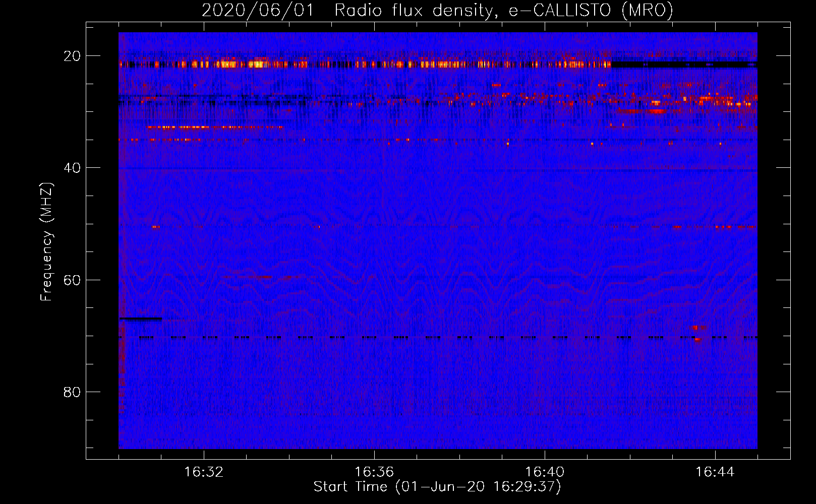
Task: Click the 16:44 time tick label
Action: [715, 472]
